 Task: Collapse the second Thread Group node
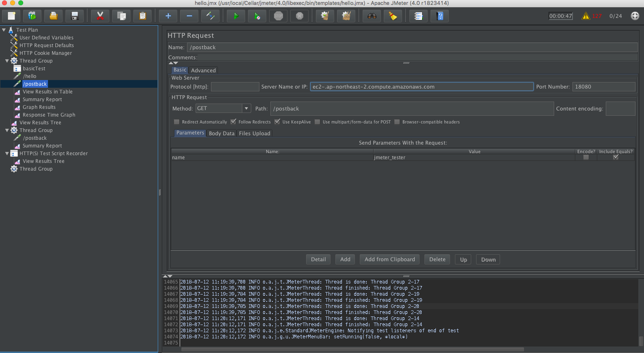(x=7, y=130)
